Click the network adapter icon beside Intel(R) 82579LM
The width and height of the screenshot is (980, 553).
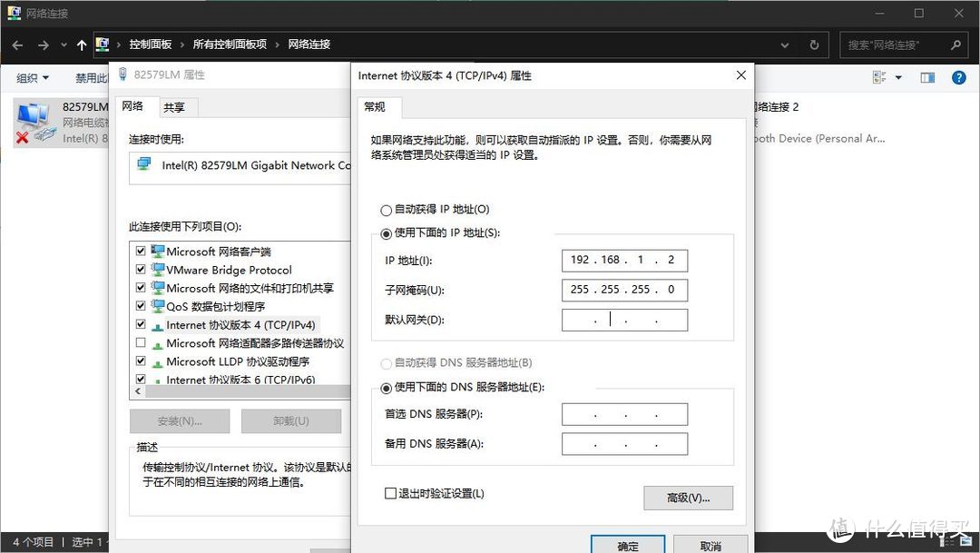(x=142, y=163)
